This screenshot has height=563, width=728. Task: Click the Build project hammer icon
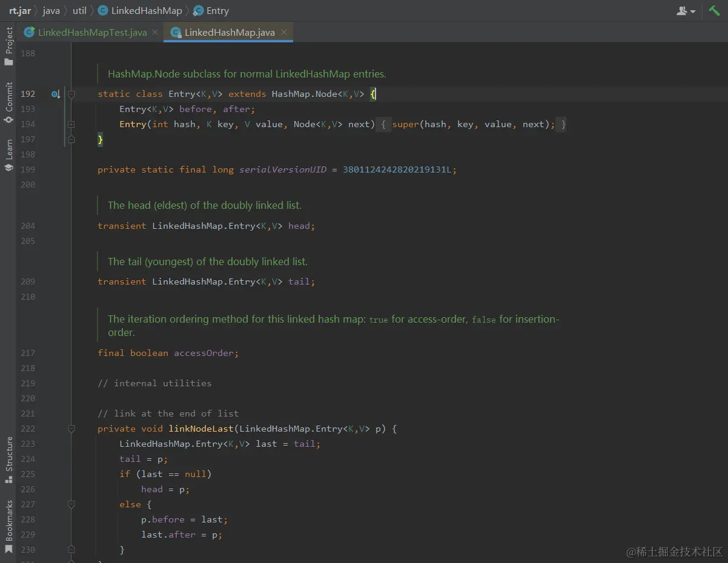pyautogui.click(x=714, y=10)
